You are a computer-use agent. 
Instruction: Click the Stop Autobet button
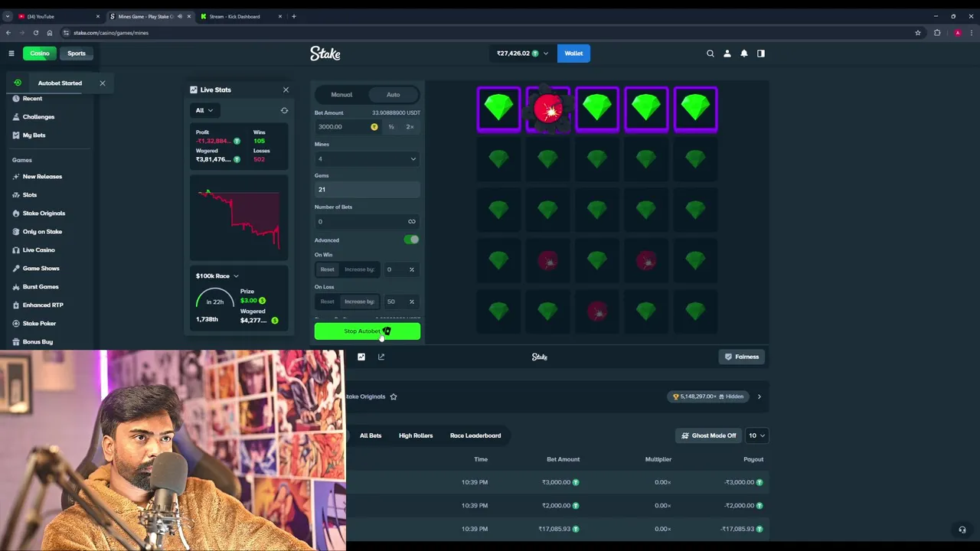(367, 331)
